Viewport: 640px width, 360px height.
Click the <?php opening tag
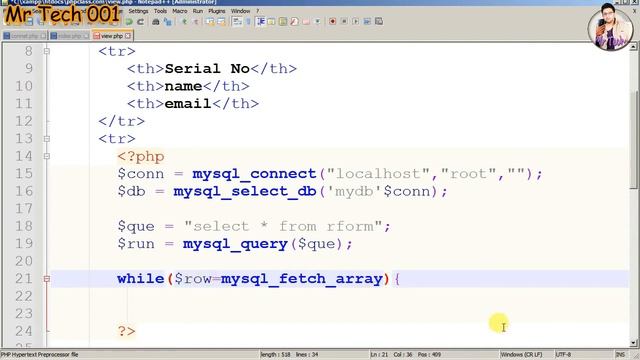tap(141, 157)
